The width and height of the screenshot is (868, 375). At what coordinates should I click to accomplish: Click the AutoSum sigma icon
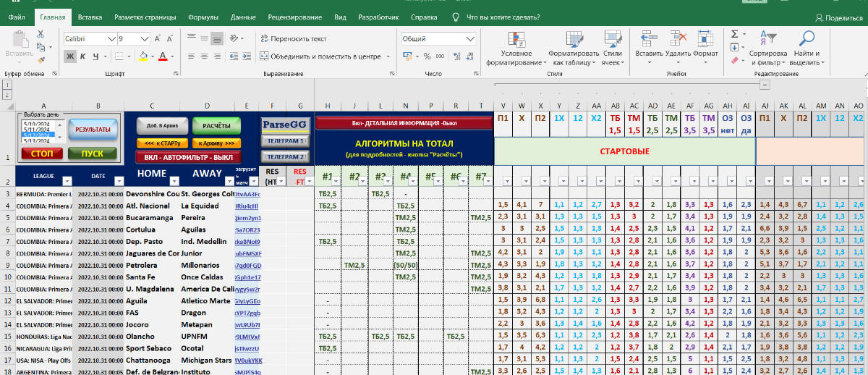point(735,33)
